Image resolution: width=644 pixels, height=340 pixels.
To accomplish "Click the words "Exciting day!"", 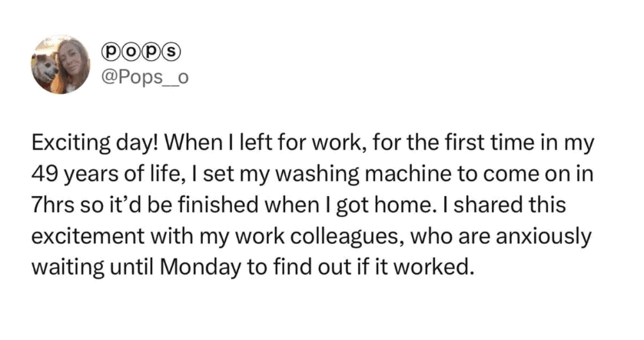I will point(92,143).
